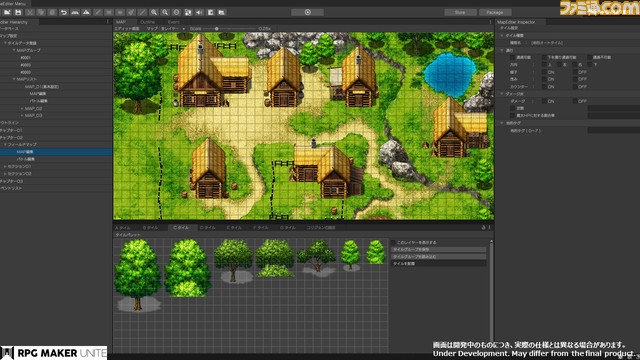Viewport: 640px width, 360px height.
Task: Check ON in the カウンター row
Action: (544, 87)
